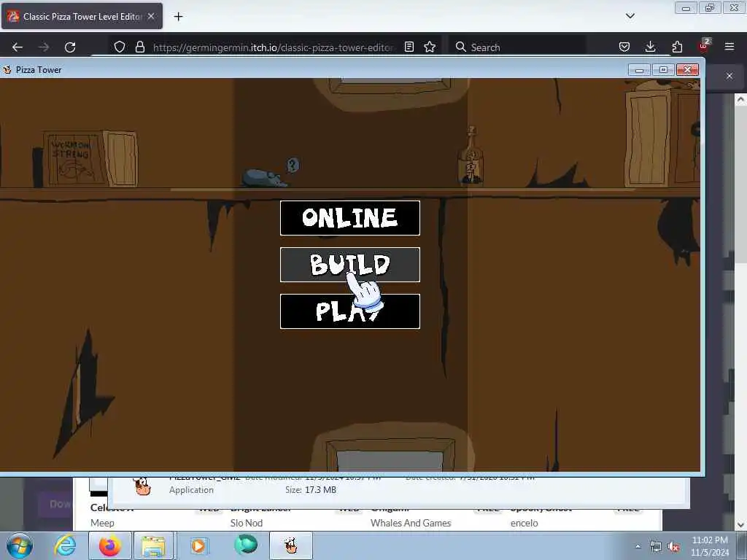Toggle reader view icon in address bar
The height and width of the screenshot is (560, 747).
(409, 47)
